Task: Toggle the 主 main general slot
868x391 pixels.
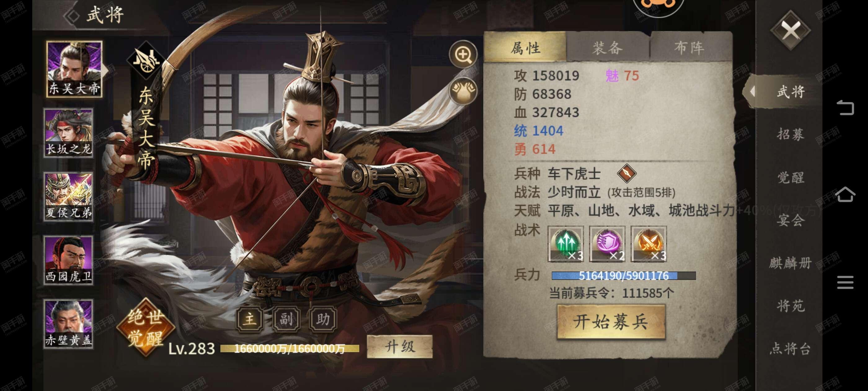Action: 250,319
